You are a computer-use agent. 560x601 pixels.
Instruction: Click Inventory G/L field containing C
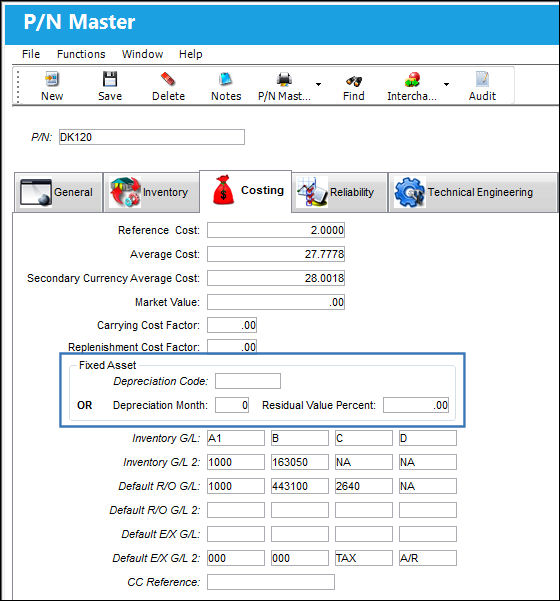[x=364, y=438]
